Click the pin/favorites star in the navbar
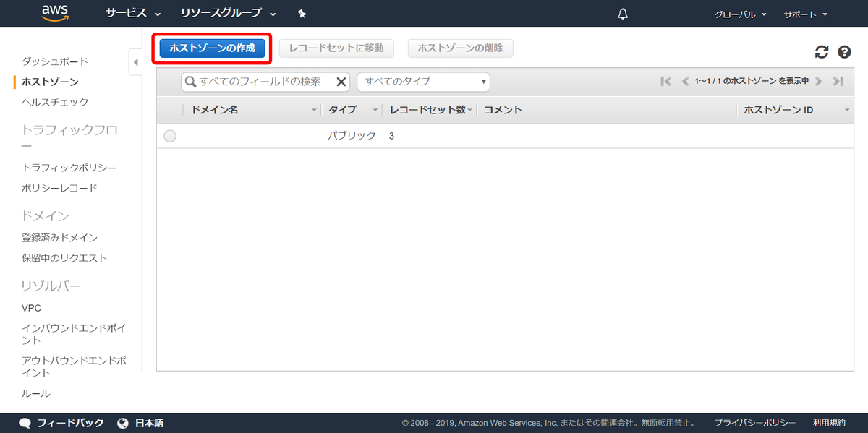This screenshot has width=868, height=433. click(x=302, y=13)
